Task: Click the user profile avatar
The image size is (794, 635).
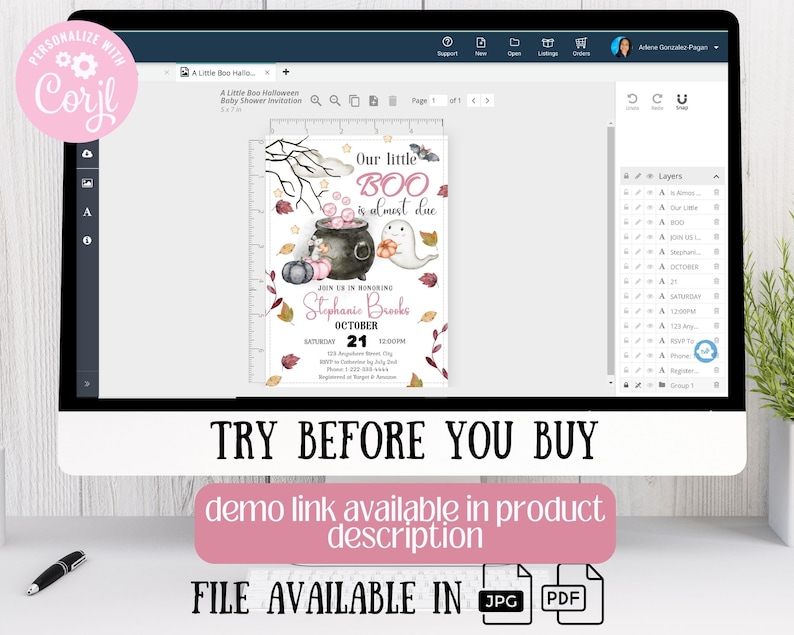Action: click(621, 47)
